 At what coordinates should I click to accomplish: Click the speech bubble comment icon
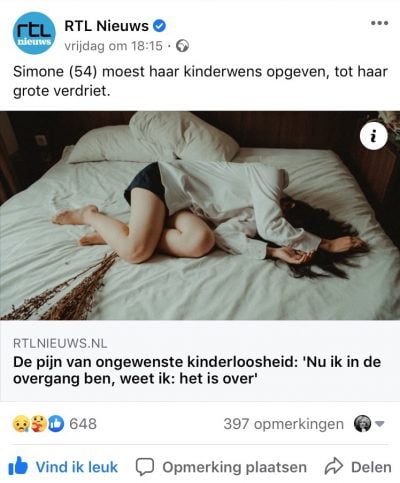click(x=145, y=466)
